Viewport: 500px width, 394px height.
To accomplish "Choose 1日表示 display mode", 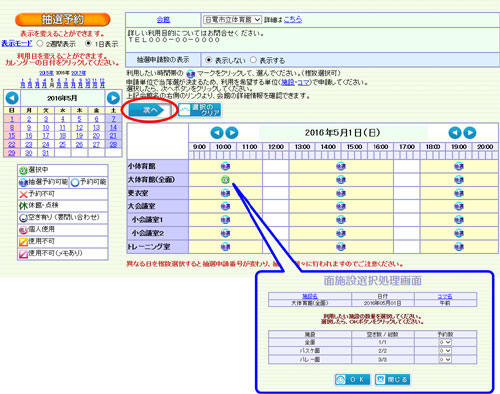I will point(88,43).
